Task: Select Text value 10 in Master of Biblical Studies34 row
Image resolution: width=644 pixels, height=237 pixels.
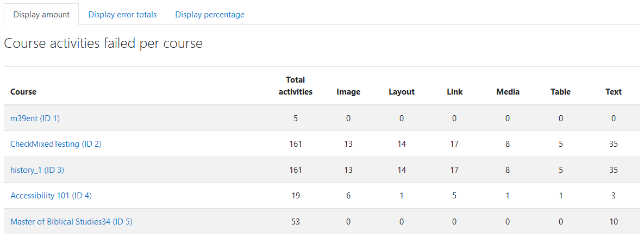Action: (614, 222)
